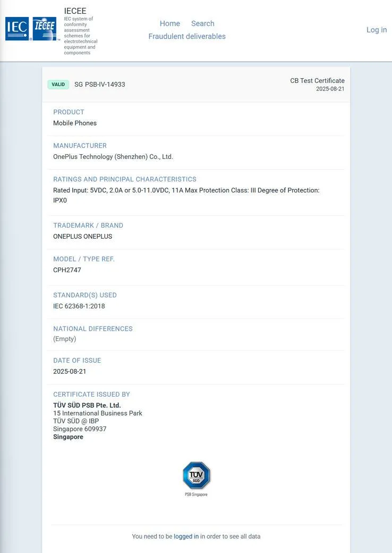Click the TÜV SÜD PSB Pte. Ltd. name
The width and height of the screenshot is (392, 553).
pyautogui.click(x=87, y=405)
